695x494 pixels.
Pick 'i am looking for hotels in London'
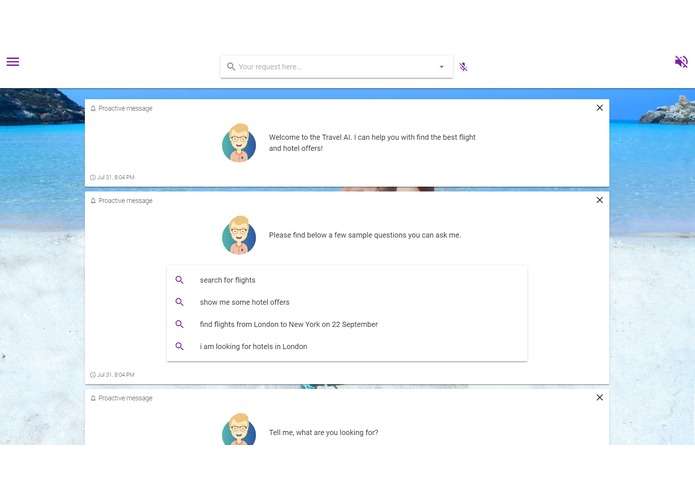[347, 346]
